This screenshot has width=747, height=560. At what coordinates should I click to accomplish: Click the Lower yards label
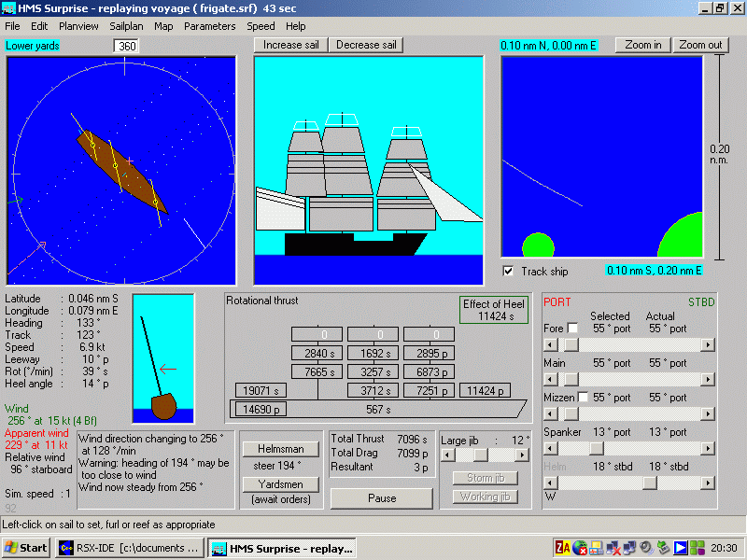click(33, 46)
